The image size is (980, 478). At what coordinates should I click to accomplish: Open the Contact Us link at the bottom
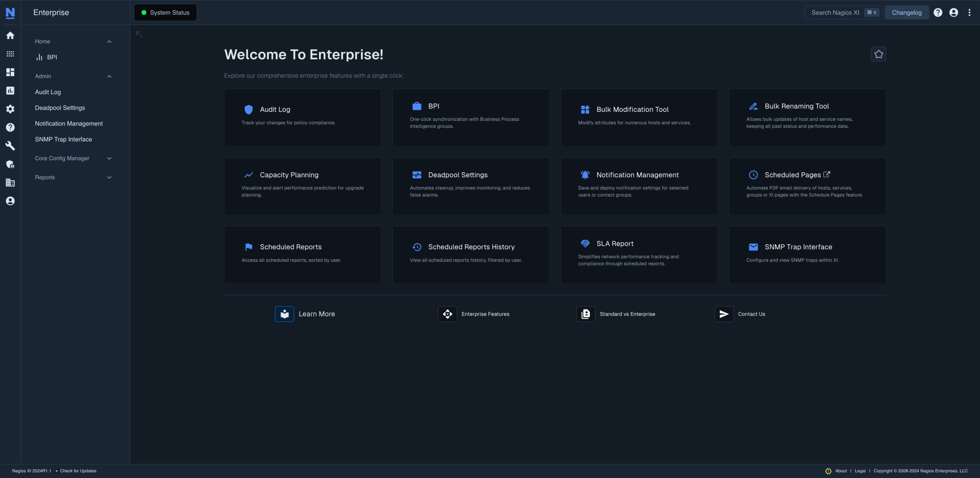(751, 314)
